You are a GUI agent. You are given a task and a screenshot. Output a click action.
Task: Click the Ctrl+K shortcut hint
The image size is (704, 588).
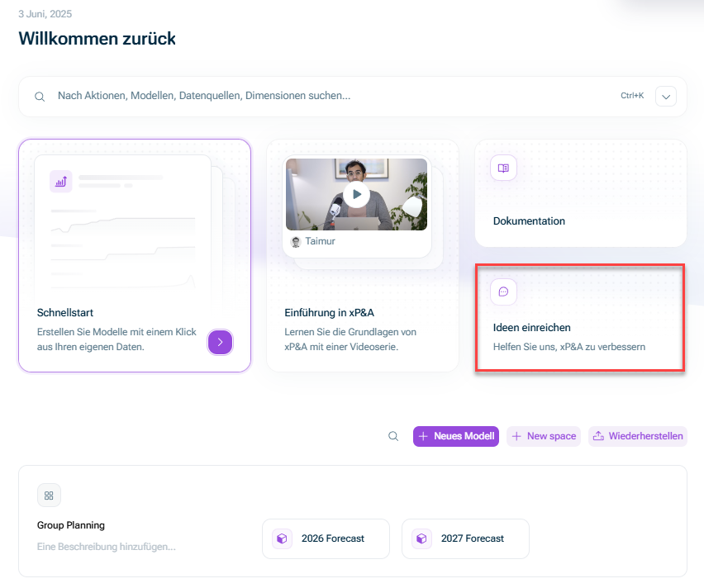(632, 96)
